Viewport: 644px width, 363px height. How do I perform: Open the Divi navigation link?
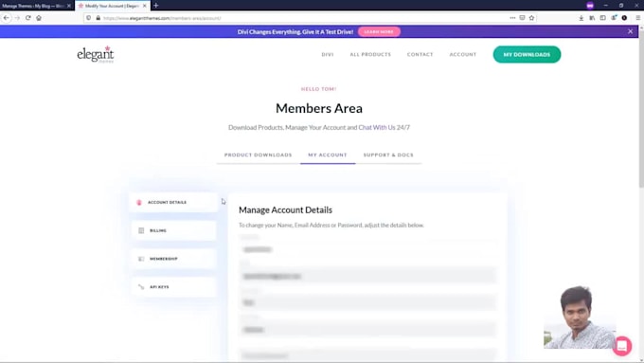pyautogui.click(x=328, y=54)
